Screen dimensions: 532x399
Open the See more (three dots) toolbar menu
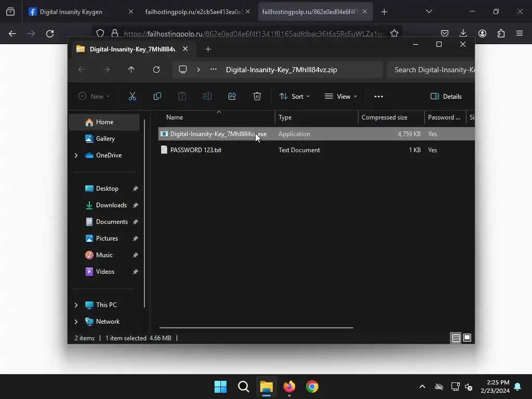379,96
